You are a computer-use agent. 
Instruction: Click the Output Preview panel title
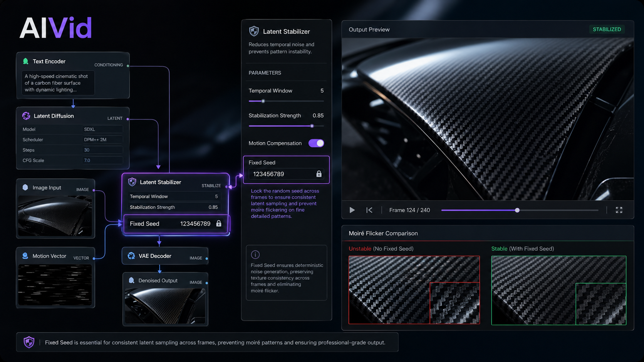(x=369, y=30)
